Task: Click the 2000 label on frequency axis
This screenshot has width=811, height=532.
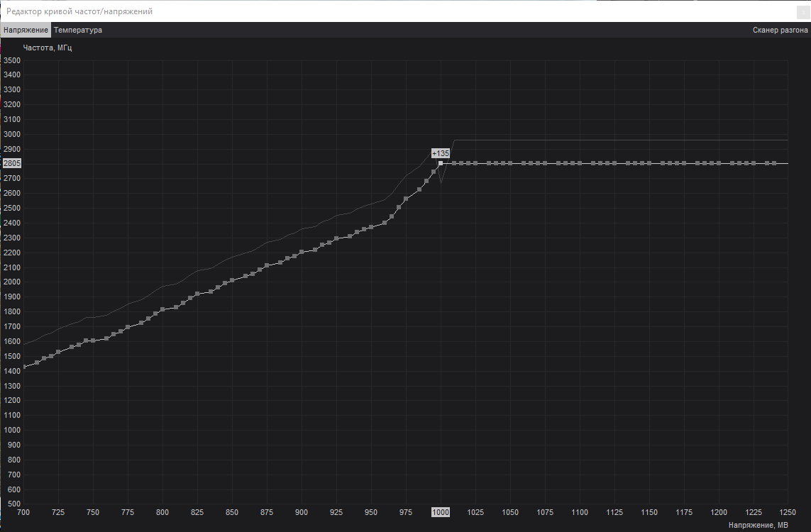Action: (x=12, y=282)
